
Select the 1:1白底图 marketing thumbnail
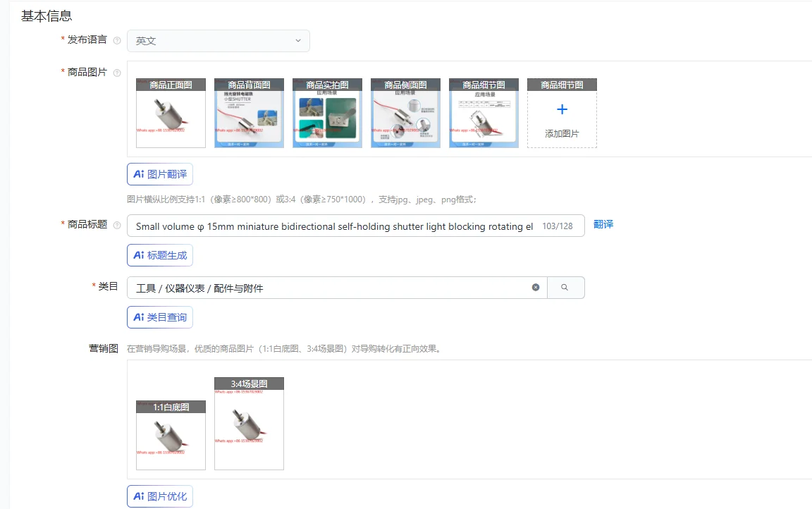point(171,435)
